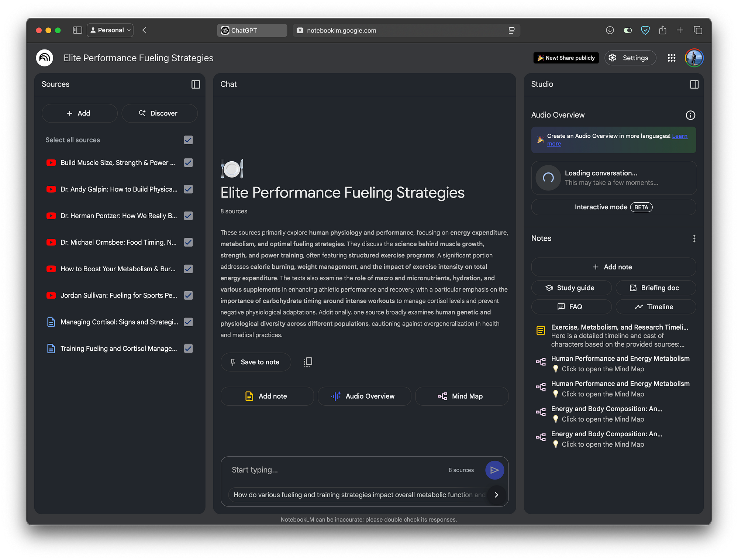Deselect the Managing Cortisol source

[188, 322]
